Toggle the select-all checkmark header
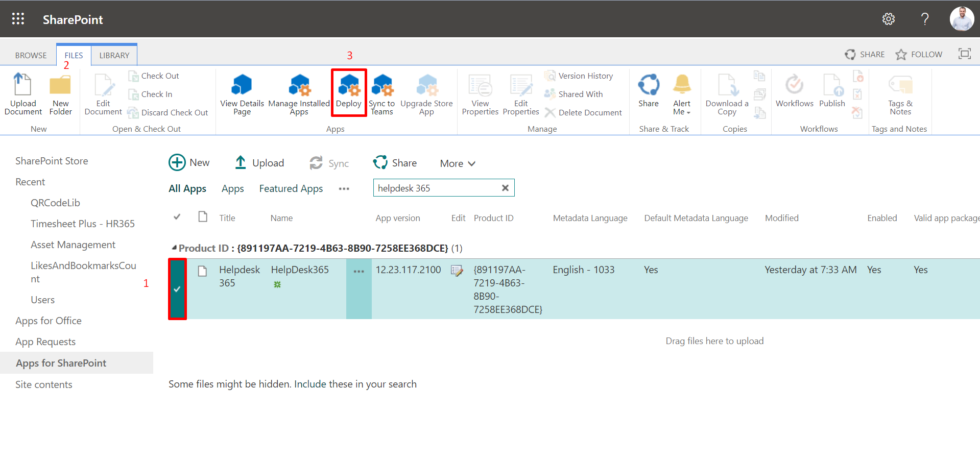Viewport: 980px width, 460px height. (x=177, y=217)
